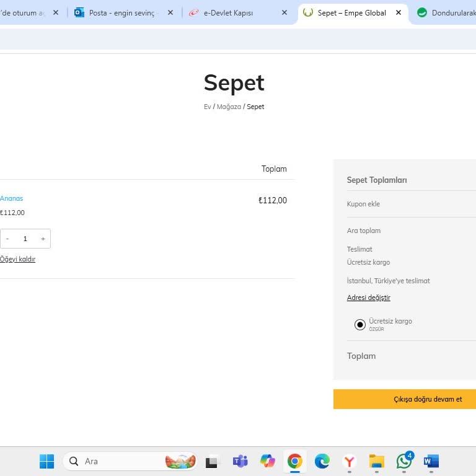Switch to the Dondurularak tab
Viewport: 476px width, 476px height.
coord(444,13)
